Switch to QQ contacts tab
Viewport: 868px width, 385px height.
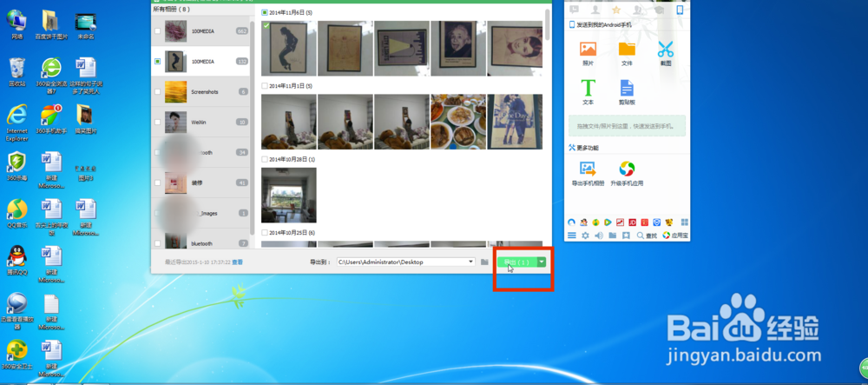tap(595, 10)
